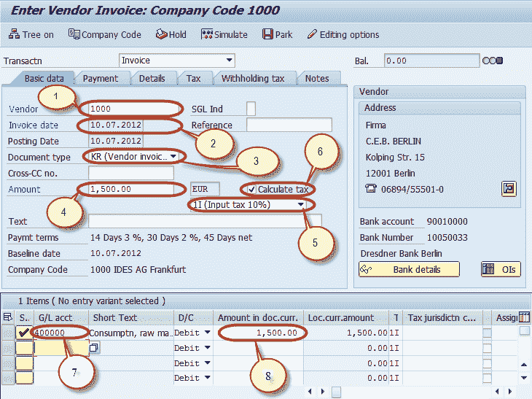The width and height of the screenshot is (532, 399).
Task: Click the Bank account value 90010000
Action: point(447,222)
